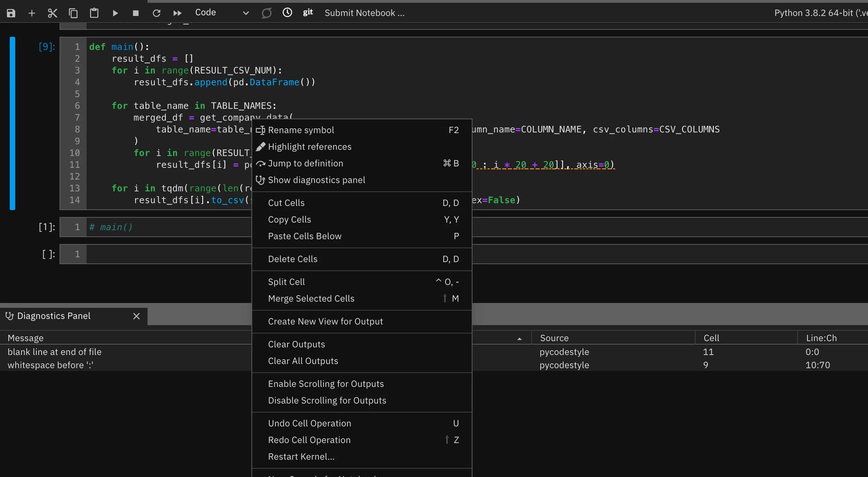
Task: Select Merge Selected Cells
Action: 362,298
